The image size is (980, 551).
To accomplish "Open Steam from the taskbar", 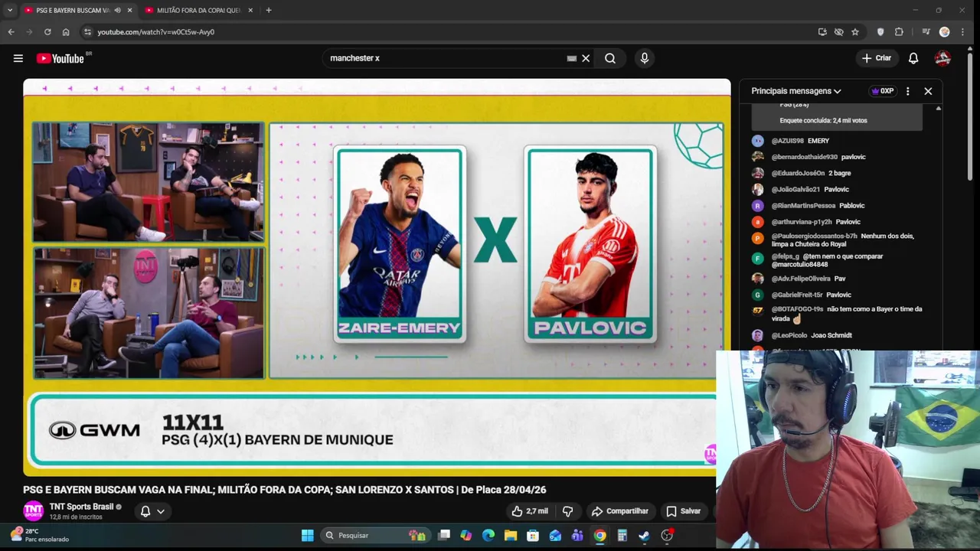I will (644, 536).
